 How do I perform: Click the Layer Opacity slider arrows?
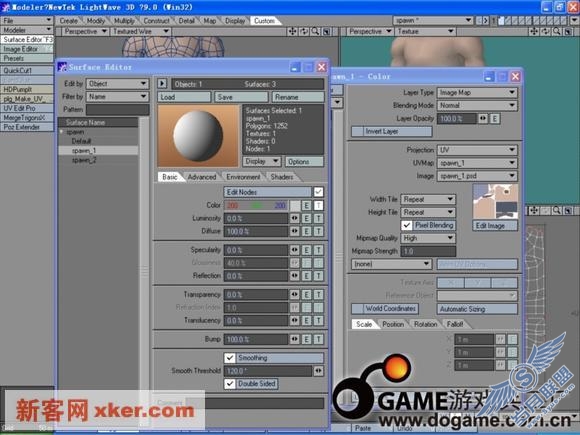tap(483, 118)
